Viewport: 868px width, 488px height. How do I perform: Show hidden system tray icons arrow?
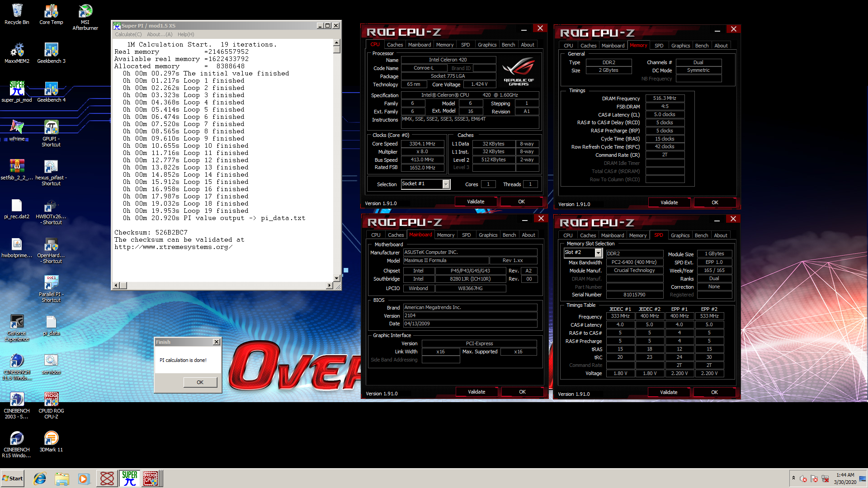point(793,478)
